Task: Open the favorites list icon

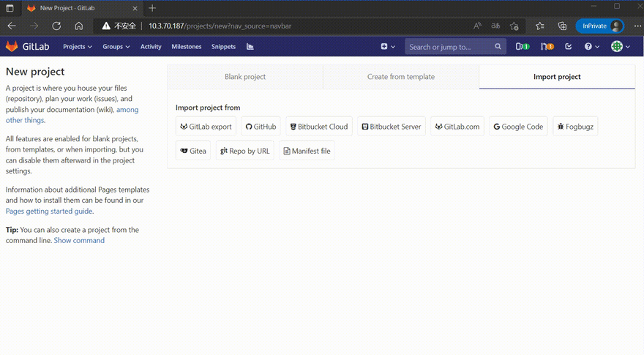Action: point(540,26)
